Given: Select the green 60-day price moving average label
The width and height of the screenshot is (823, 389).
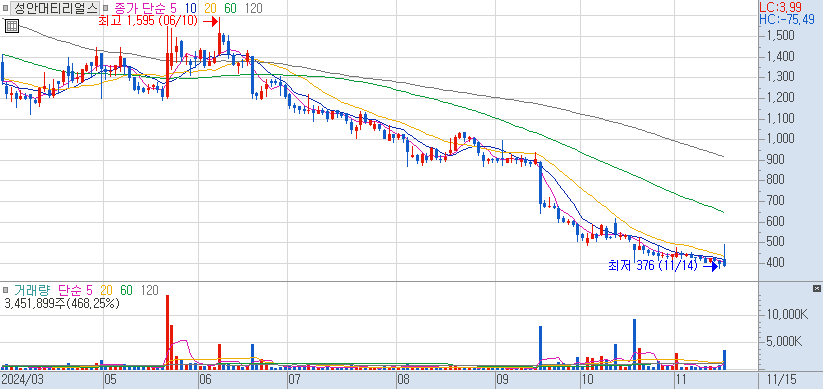Looking at the screenshot, I should (229, 8).
